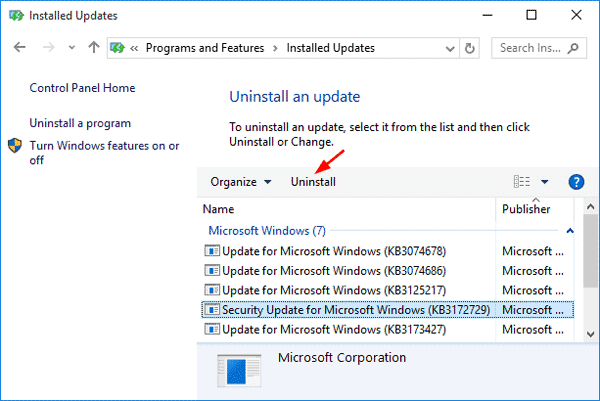Select Update for Microsoft Windows (KB3074678)
This screenshot has height=401, width=600.
point(348,251)
